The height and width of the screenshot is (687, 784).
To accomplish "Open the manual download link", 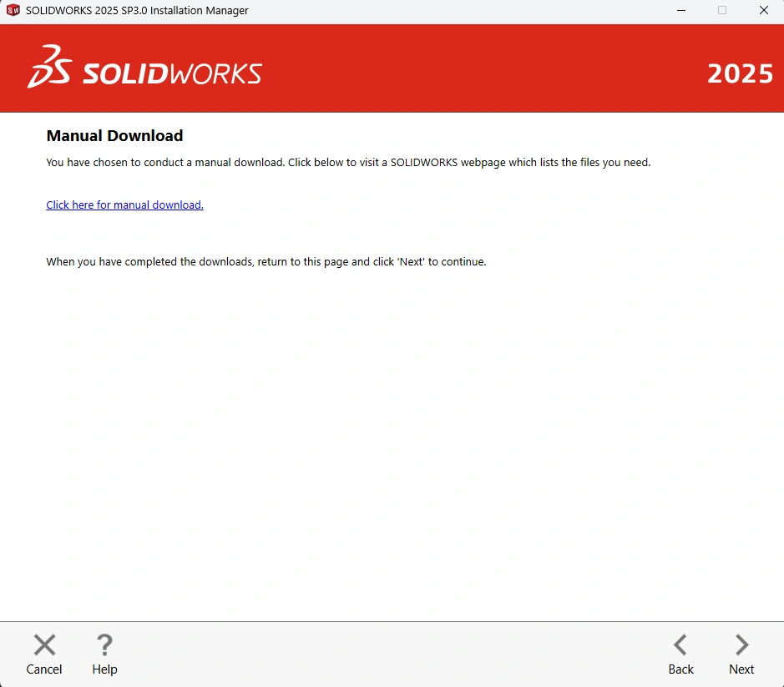I will click(124, 205).
